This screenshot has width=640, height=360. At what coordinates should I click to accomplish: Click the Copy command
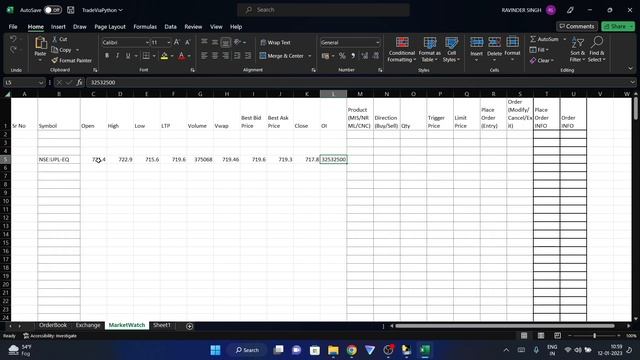tap(62, 50)
